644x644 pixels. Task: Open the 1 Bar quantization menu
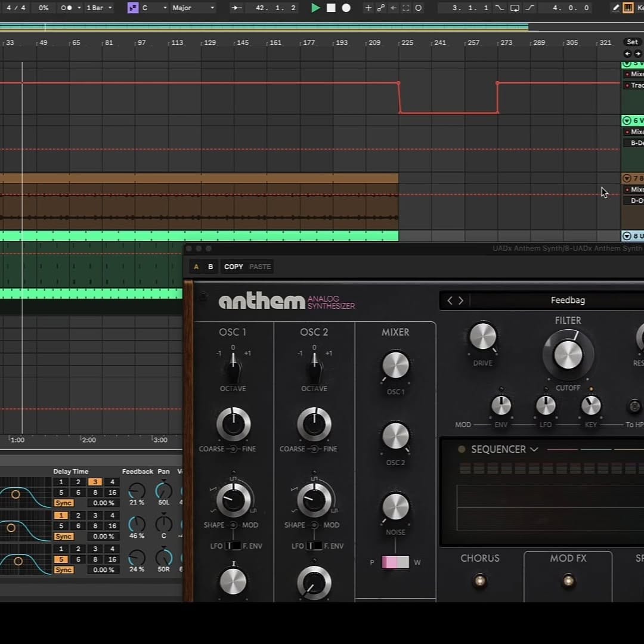99,8
